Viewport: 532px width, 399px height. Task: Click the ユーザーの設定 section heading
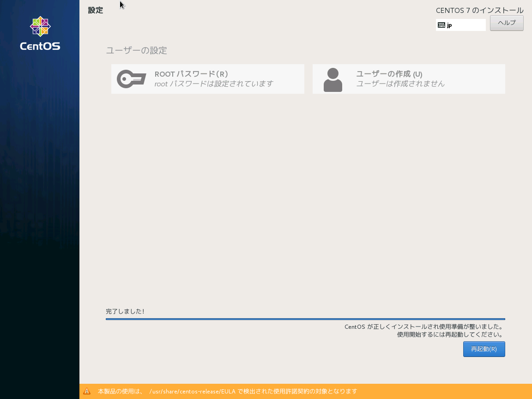136,50
